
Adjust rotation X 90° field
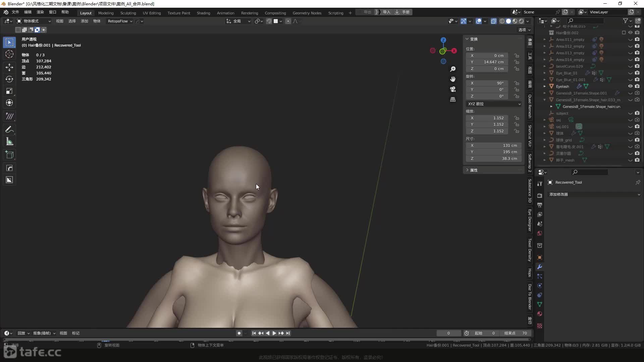[x=487, y=83]
